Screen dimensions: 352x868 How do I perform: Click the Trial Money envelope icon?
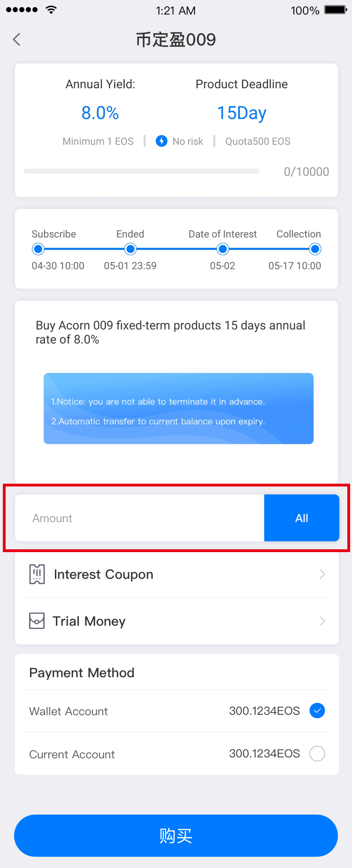[37, 621]
